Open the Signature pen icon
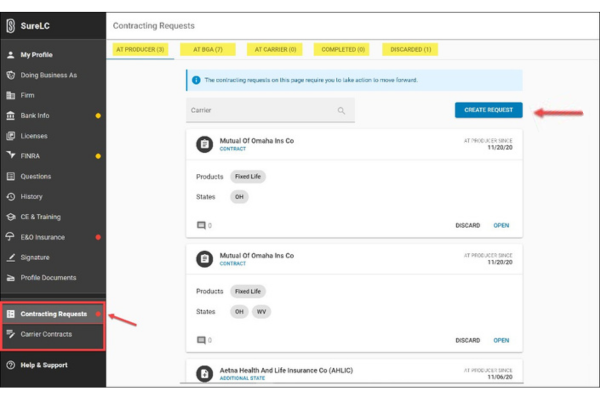Viewport: 600px width, 400px height. pos(11,258)
